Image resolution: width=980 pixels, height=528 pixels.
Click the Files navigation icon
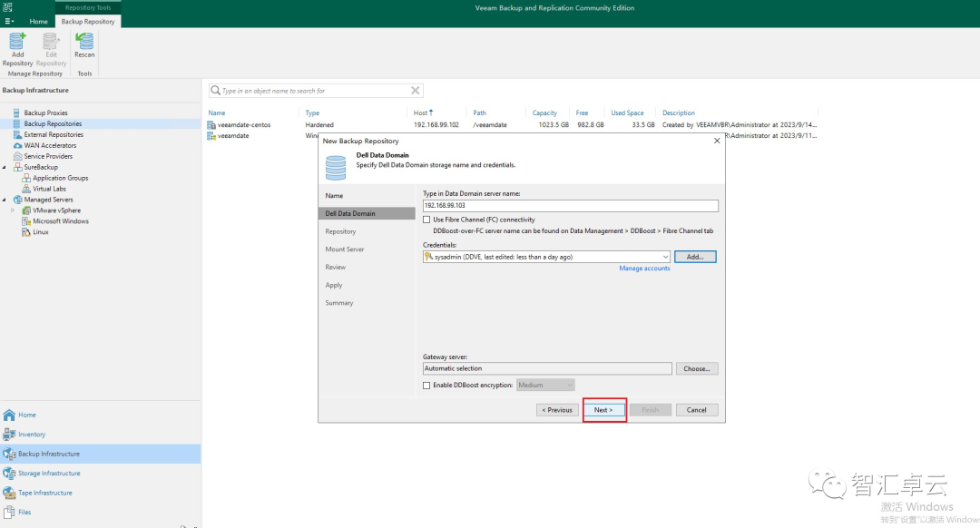(x=9, y=512)
